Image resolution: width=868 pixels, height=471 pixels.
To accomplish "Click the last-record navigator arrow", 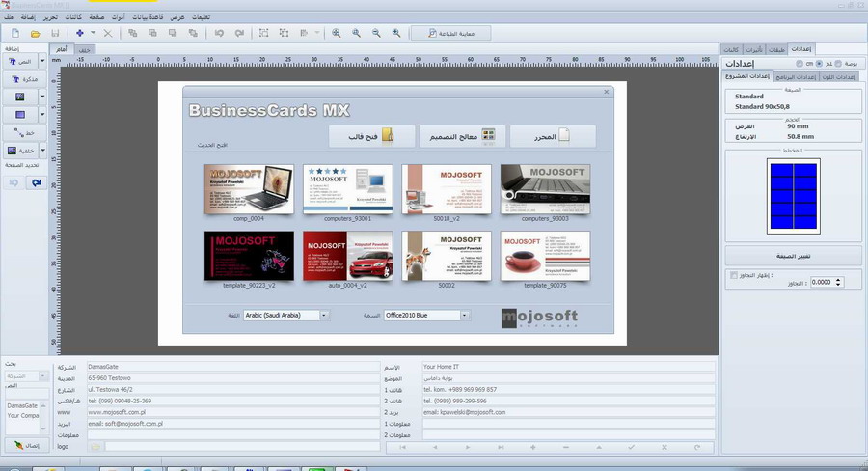I will pos(501,447).
